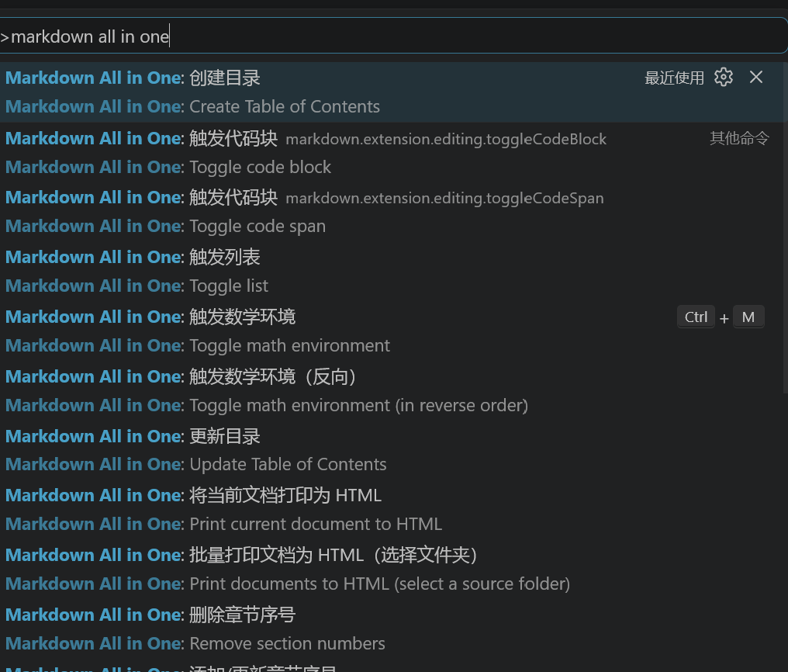Viewport: 788px width, 672px height.
Task: Run 将当前文档打印为 HTML command
Action: 193,496
